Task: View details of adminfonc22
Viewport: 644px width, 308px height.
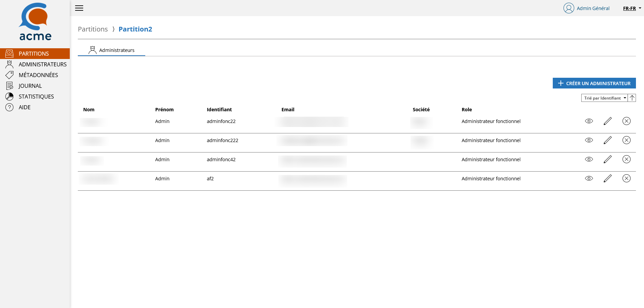Action: pyautogui.click(x=589, y=121)
